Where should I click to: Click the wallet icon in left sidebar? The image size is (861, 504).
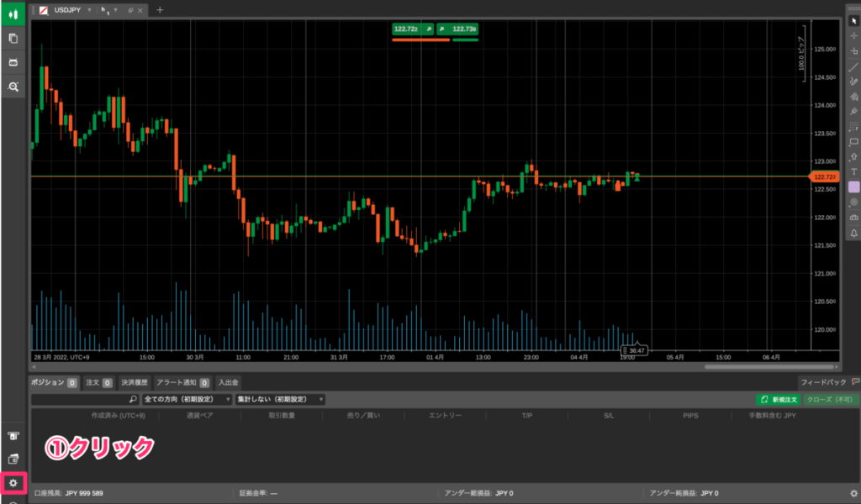[x=13, y=459]
